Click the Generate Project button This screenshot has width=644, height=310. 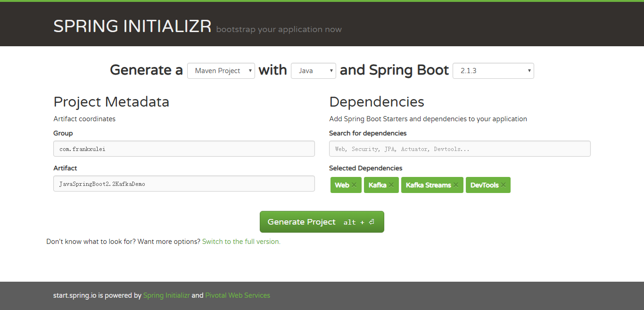(x=322, y=222)
